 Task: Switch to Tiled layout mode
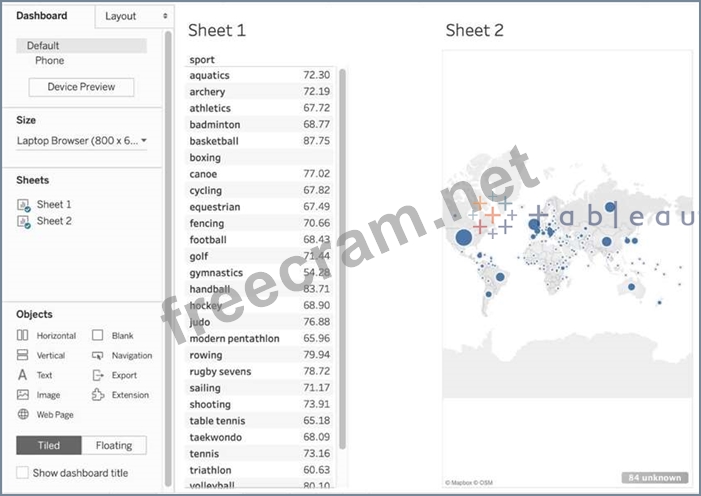48,445
